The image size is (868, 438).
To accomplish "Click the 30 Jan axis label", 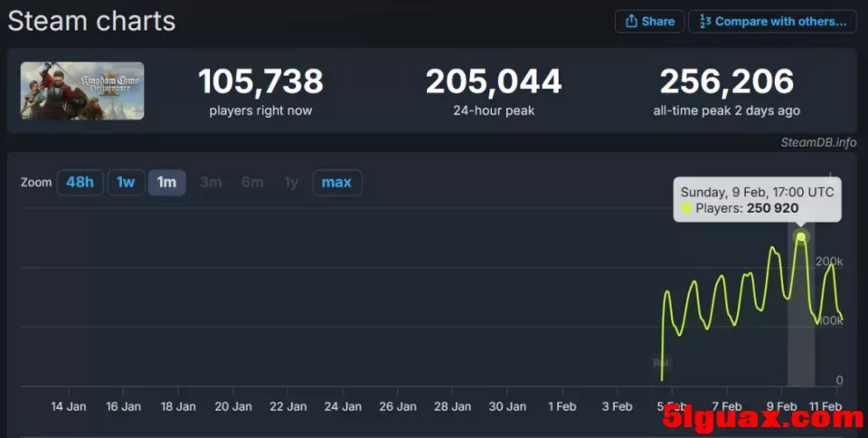I will [507, 406].
